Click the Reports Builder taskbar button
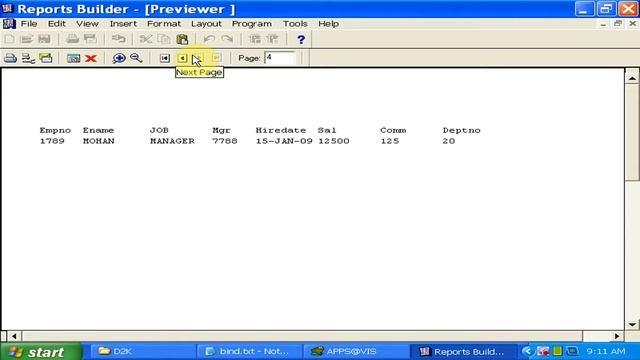This screenshot has width=640, height=360. coord(463,351)
